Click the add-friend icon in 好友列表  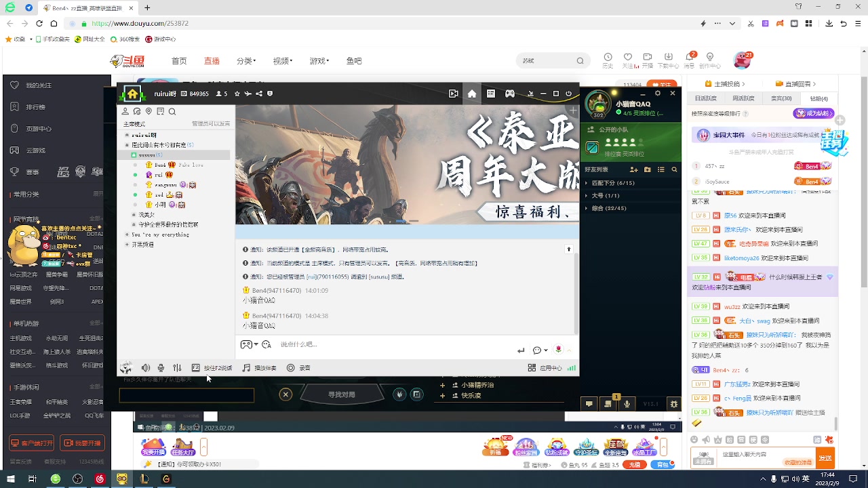634,169
